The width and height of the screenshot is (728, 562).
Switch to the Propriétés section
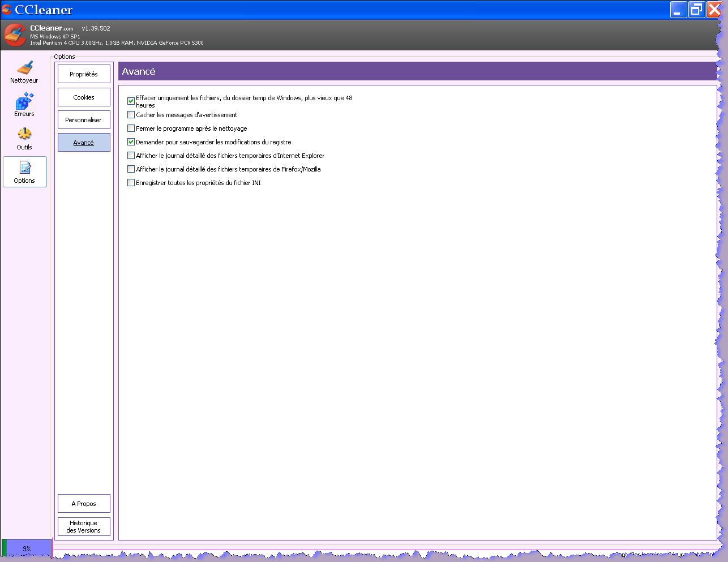[x=84, y=74]
